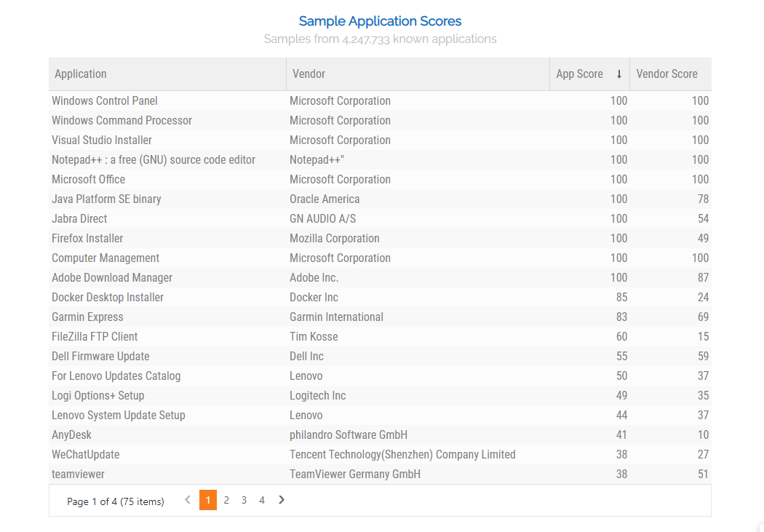Click the teamviewer row

point(78,475)
